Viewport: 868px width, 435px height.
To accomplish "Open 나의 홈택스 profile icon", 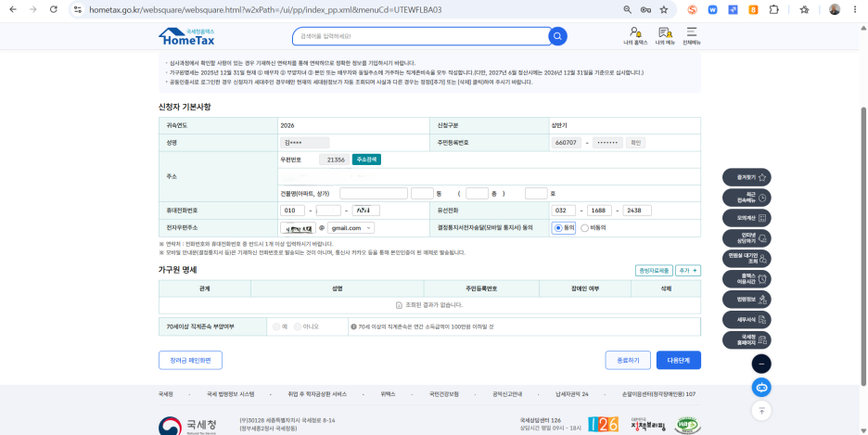I will point(635,36).
